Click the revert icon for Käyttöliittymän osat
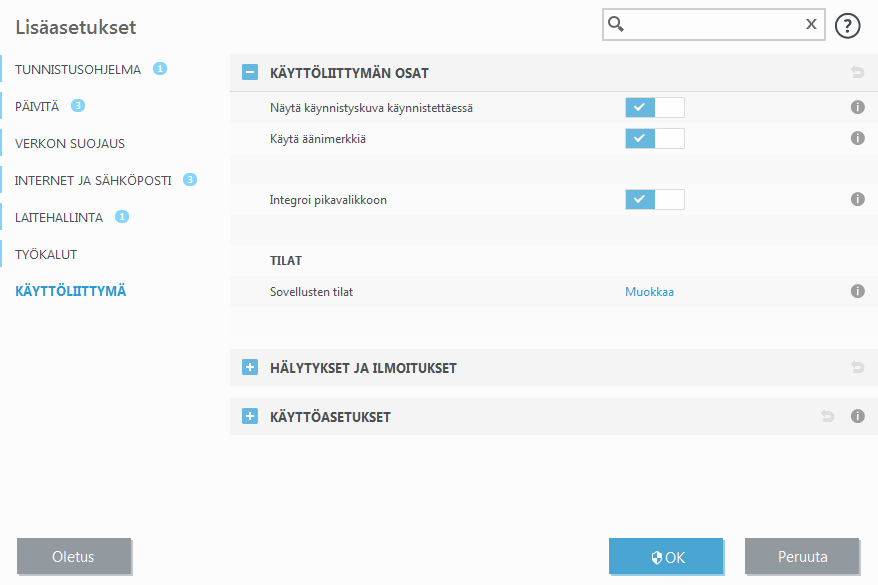The image size is (878, 585). tap(856, 72)
